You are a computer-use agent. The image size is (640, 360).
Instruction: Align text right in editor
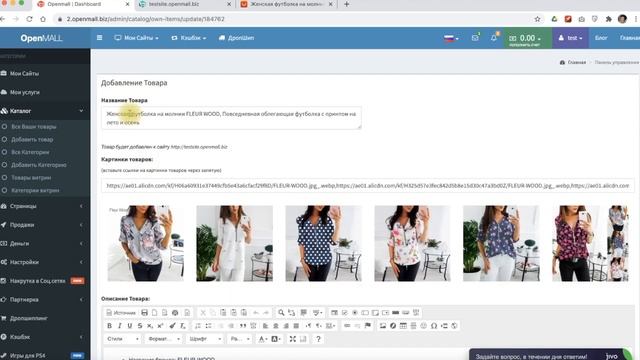coord(286,326)
